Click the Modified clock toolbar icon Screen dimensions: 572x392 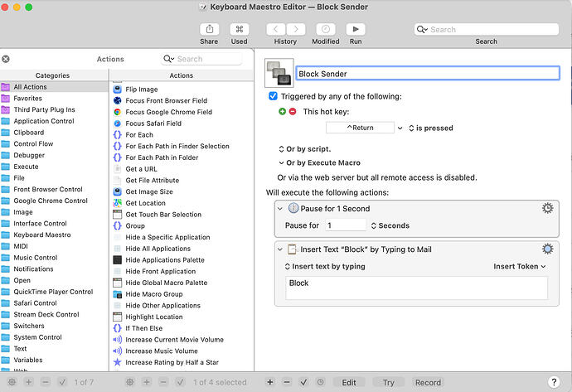(x=326, y=29)
